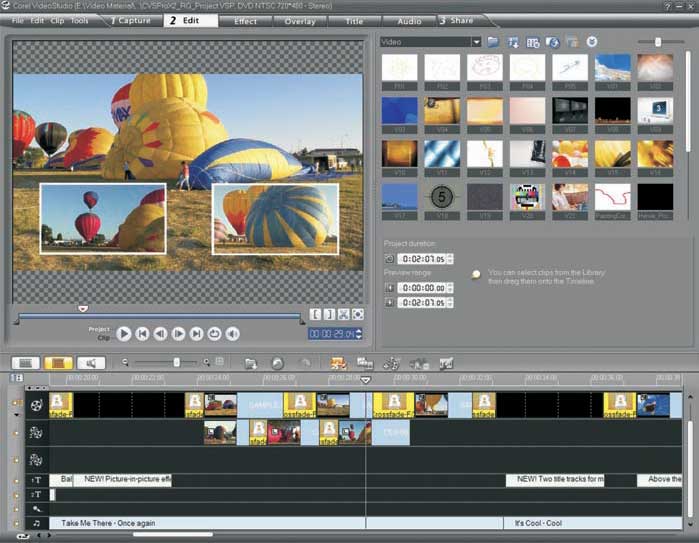Viewport: 699px width, 543px height.
Task: Select the Video track icon in the timeline
Action: [x=37, y=404]
